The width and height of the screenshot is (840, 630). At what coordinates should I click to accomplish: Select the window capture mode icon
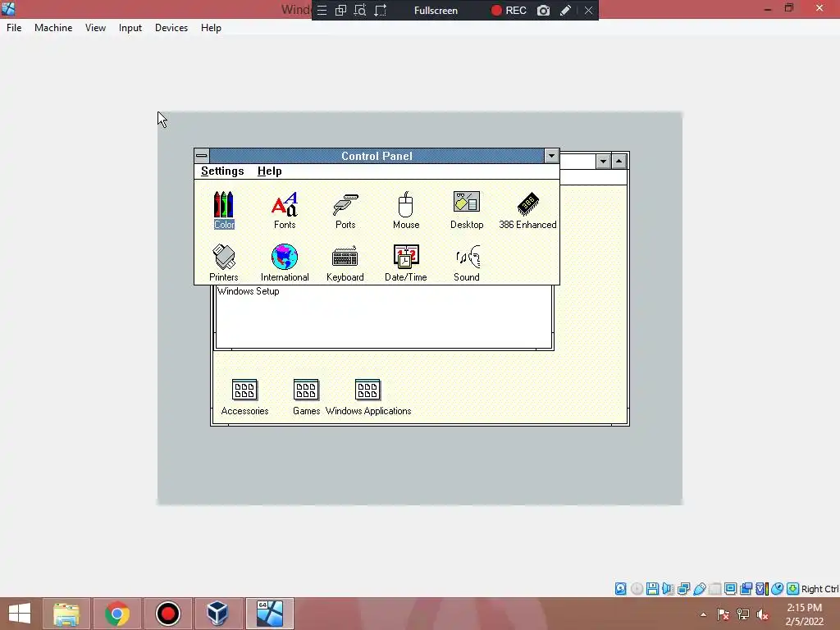tap(340, 10)
